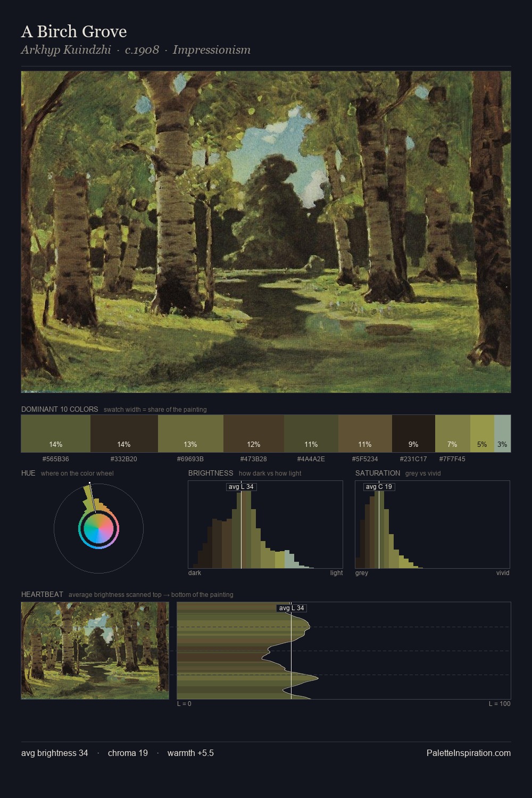Click the hex code text '#332B20'
This screenshot has width=532, height=798.
click(x=124, y=459)
